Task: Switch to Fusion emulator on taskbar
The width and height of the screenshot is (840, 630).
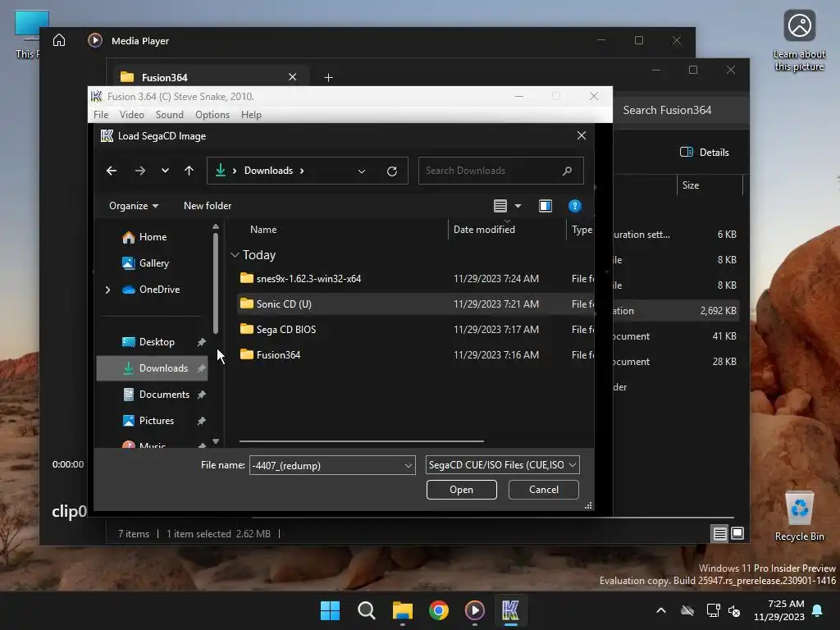Action: tap(510, 610)
